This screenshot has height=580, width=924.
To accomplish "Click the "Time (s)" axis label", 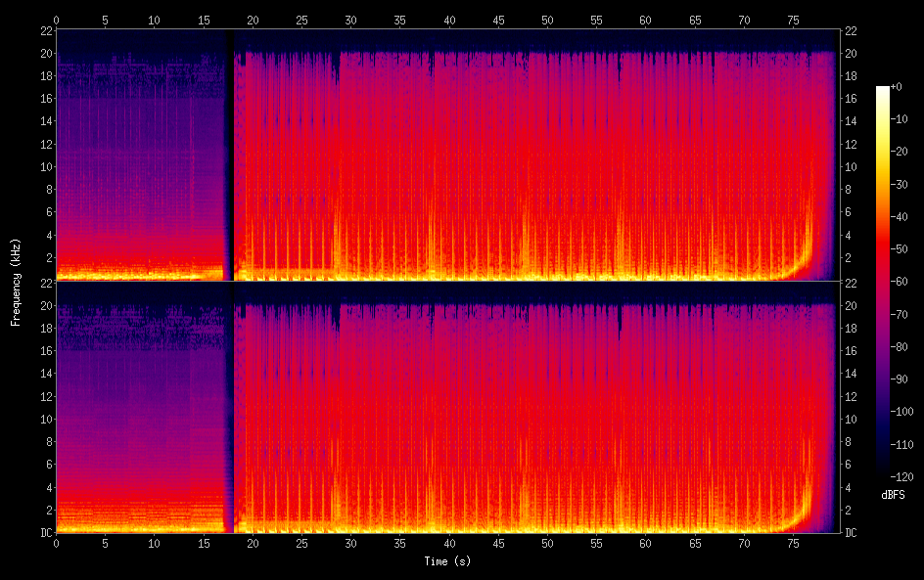I will (x=446, y=561).
